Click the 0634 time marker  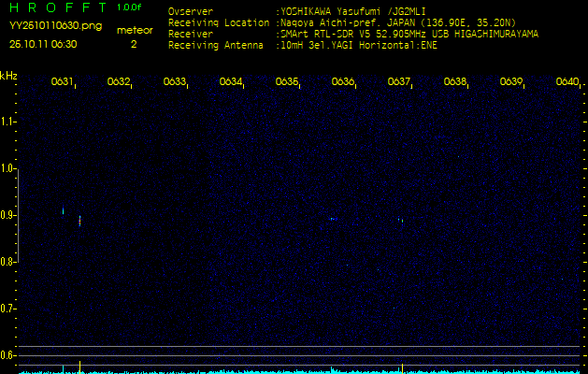coord(230,81)
